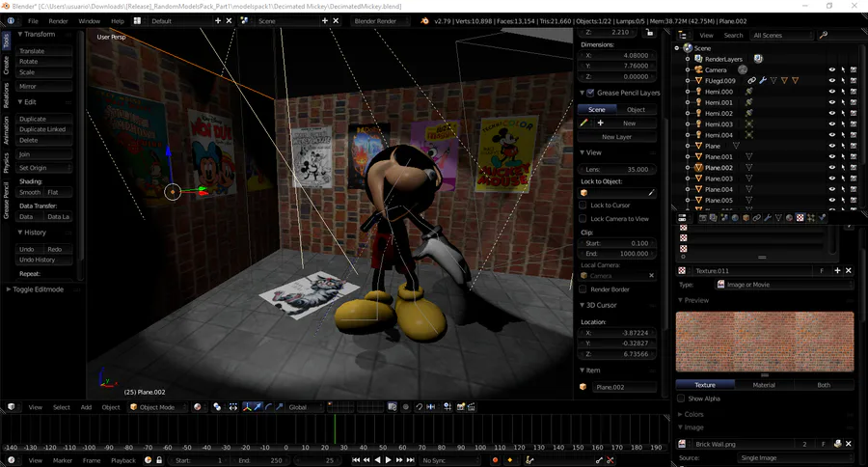Toggle Hemi.003 selectability arrow icon
The width and height of the screenshot is (868, 467).
pos(843,124)
